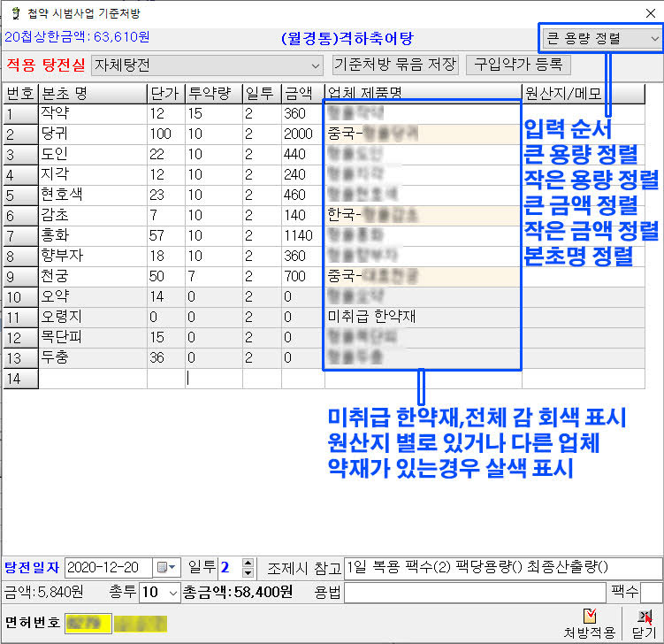The width and height of the screenshot is (664, 644).
Task: Click the 기준처방 묶음 저장 button
Action: coord(395,65)
